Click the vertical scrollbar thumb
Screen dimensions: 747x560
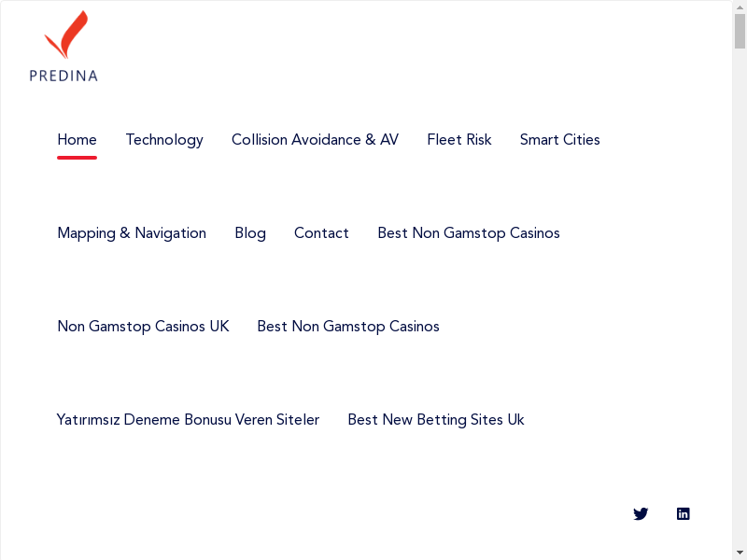coord(740,33)
